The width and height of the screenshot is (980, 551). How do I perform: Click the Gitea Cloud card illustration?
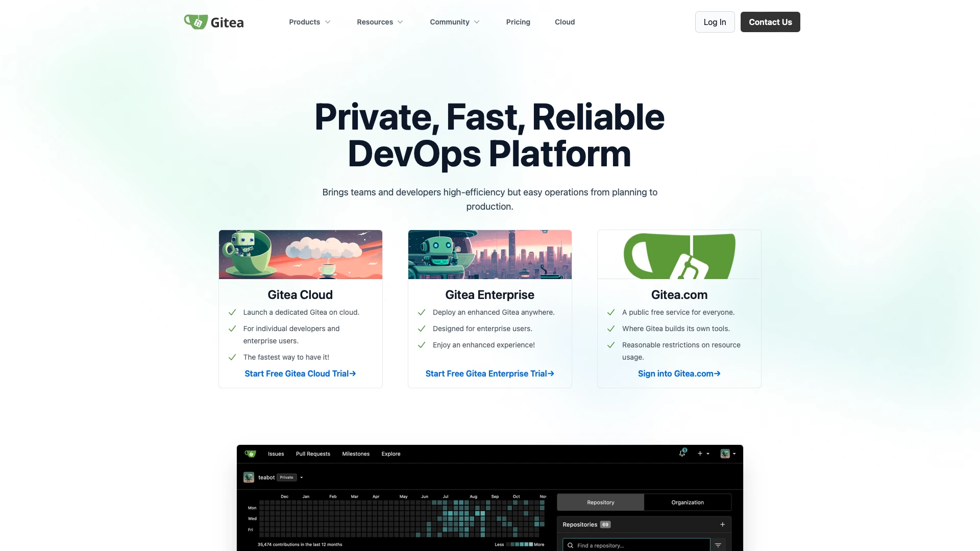pos(301,255)
